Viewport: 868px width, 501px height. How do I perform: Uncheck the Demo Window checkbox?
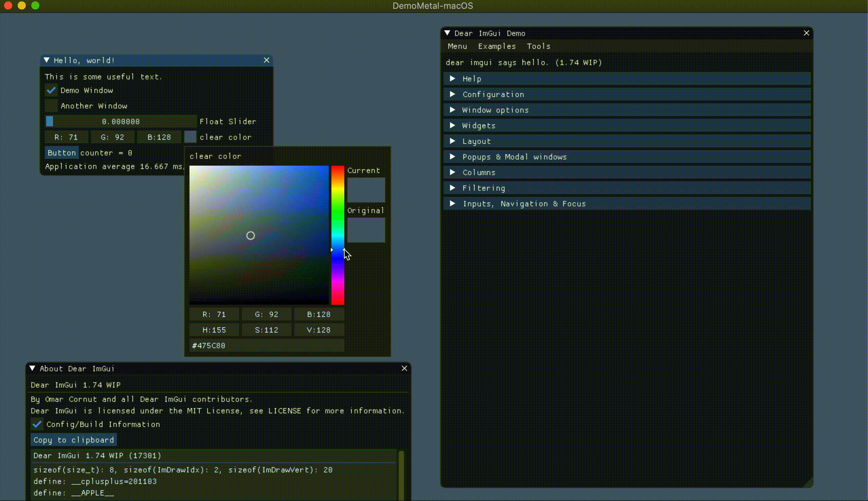point(51,90)
